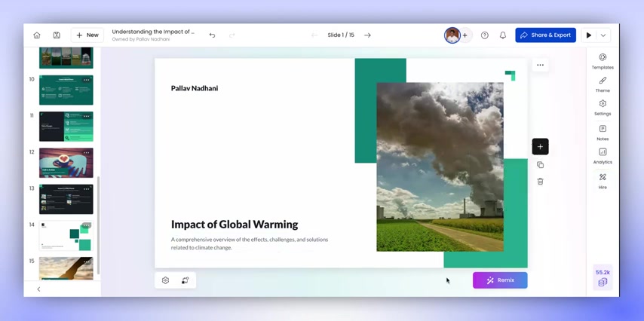Open slide 10 thumbnail options dots
The image size is (644, 321).
click(x=86, y=80)
